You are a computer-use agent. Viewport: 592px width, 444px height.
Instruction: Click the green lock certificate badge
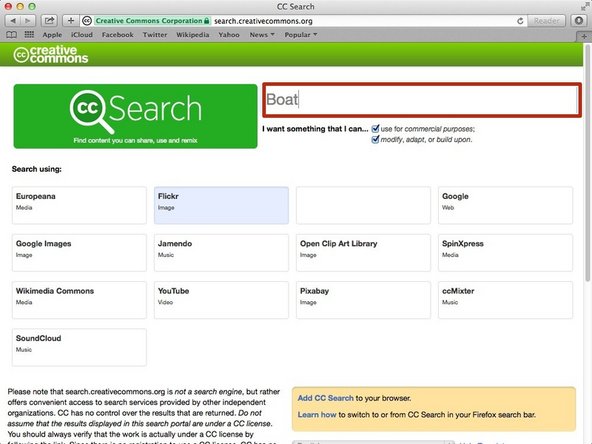click(x=153, y=21)
